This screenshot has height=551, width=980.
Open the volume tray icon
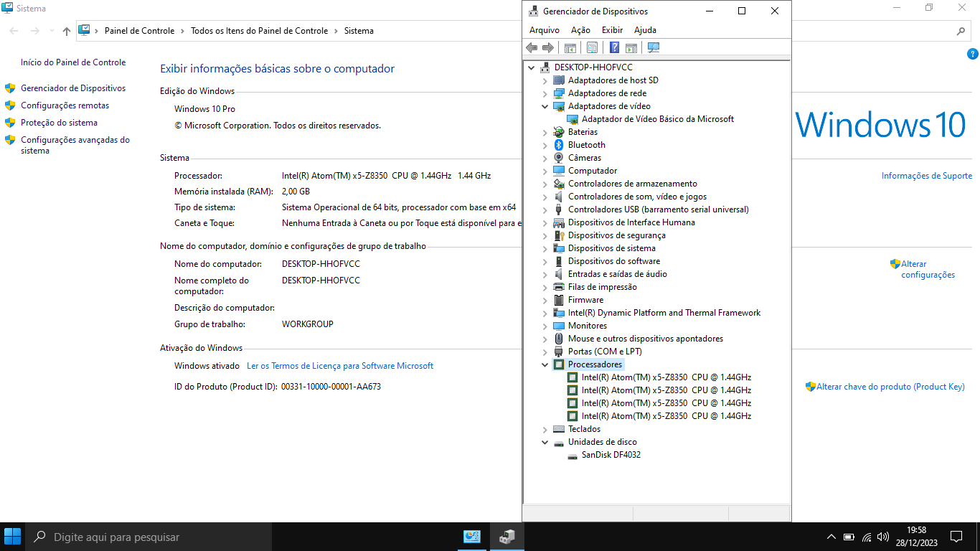(x=883, y=537)
